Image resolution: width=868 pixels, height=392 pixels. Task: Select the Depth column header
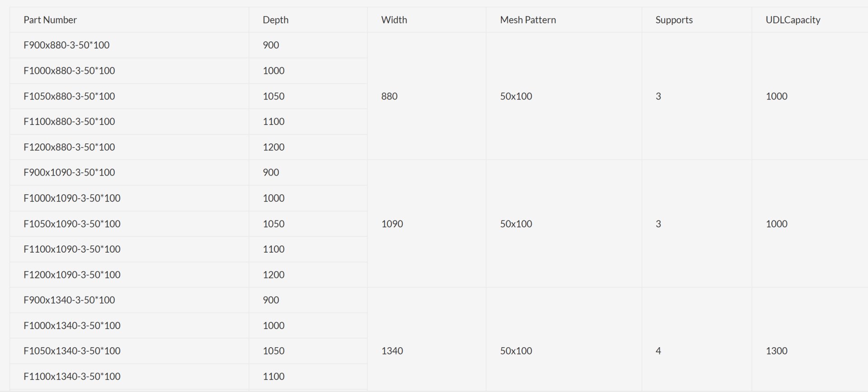point(275,20)
